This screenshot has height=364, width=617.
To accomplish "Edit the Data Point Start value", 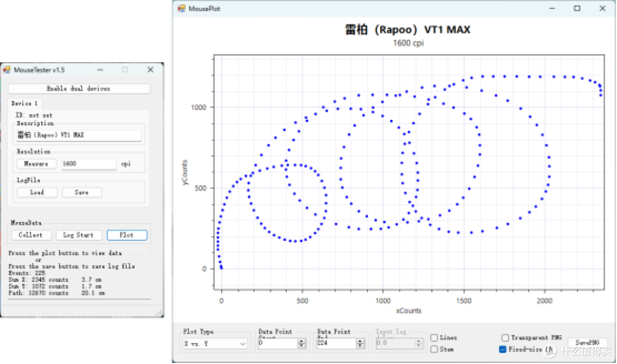I will (x=278, y=343).
